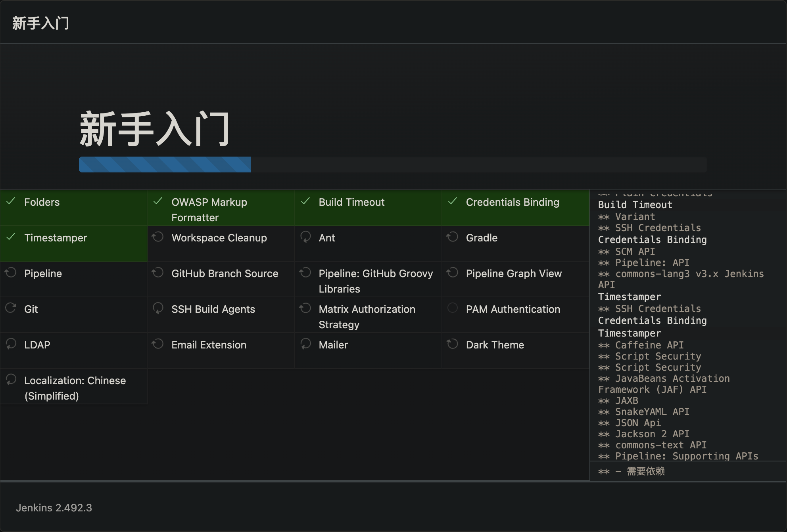Click the Timestamper installed checkmark
This screenshot has height=532, width=787.
[11, 237]
